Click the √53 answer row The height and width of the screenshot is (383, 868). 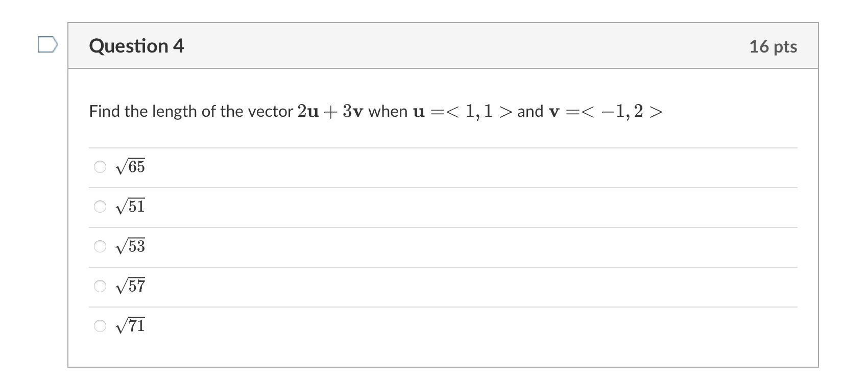pyautogui.click(x=357, y=247)
